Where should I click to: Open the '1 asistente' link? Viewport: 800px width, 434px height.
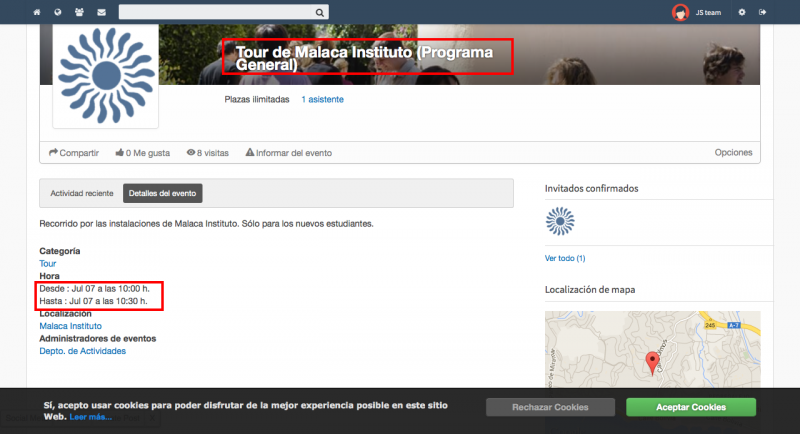click(322, 99)
